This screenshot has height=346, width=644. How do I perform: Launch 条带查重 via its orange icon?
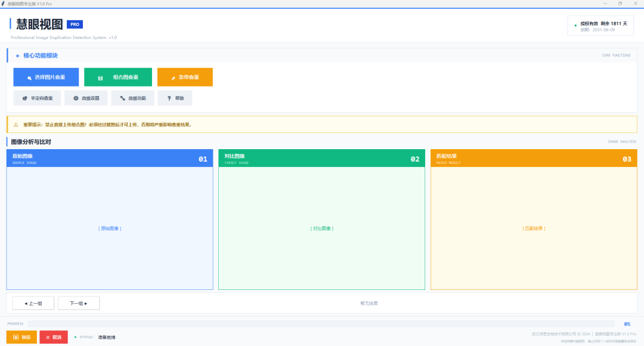click(174, 78)
